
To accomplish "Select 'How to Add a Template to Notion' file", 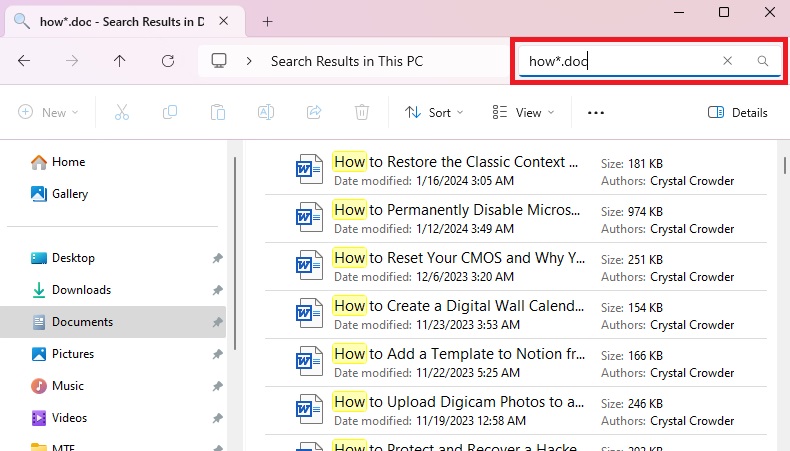I will (516, 363).
